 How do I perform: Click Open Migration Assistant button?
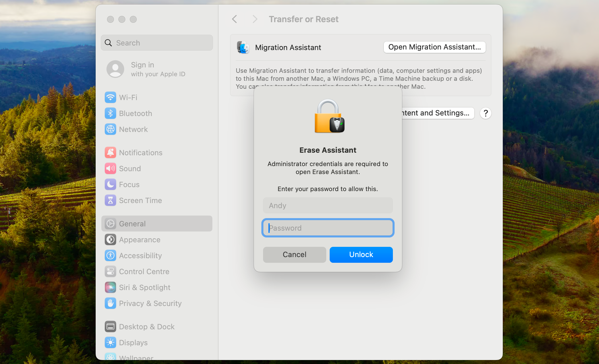tap(434, 47)
